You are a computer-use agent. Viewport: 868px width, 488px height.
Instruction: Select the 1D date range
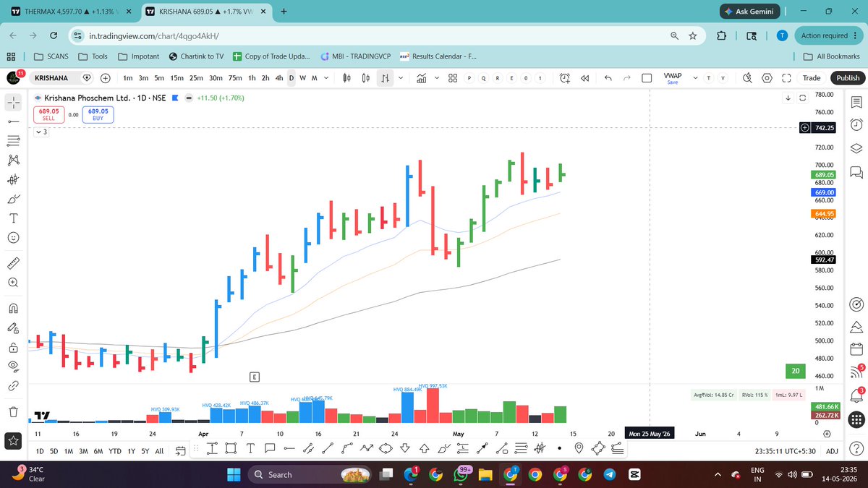point(41,450)
